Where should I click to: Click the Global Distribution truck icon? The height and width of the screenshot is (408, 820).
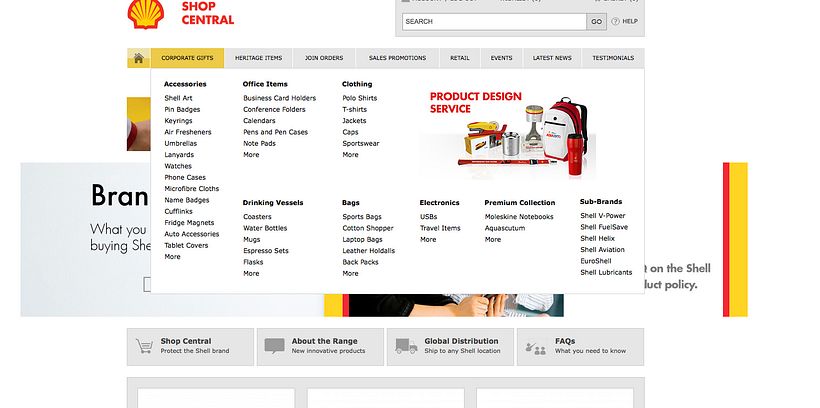click(406, 346)
